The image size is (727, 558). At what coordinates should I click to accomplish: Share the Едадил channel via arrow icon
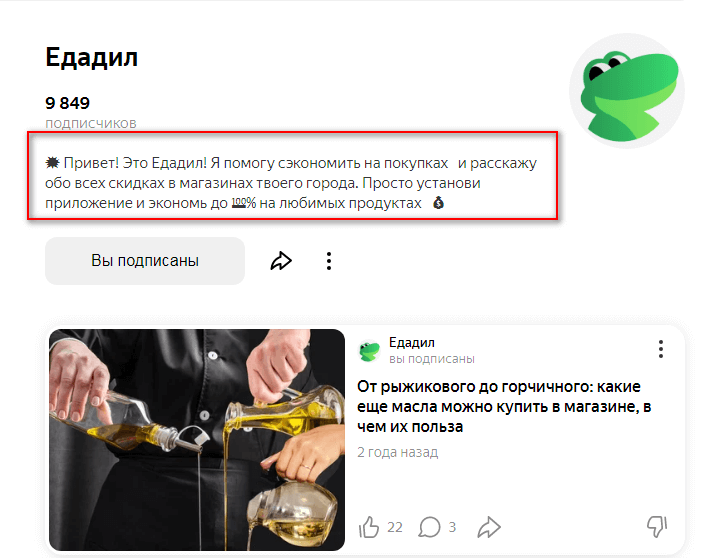point(281,261)
